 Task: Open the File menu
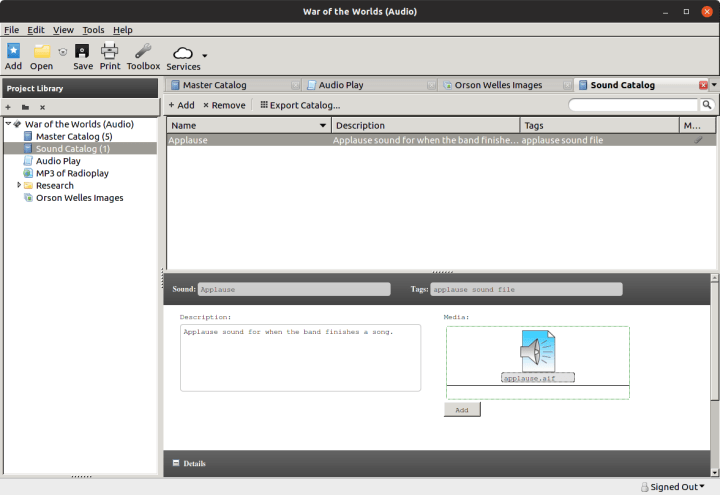[11, 30]
